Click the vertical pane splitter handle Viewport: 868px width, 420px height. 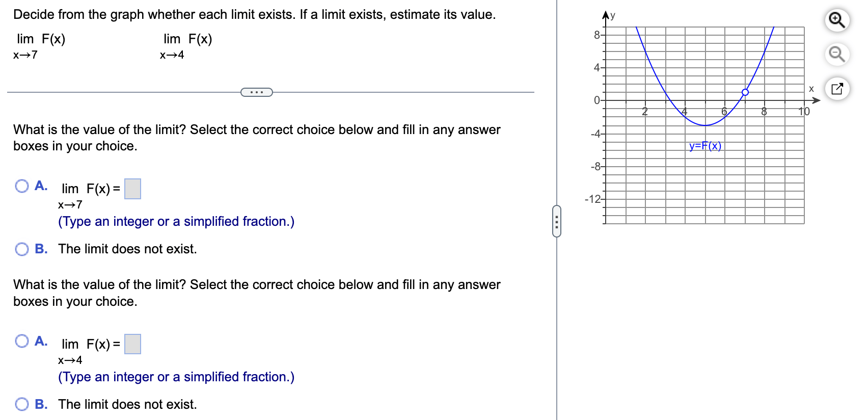coord(557,221)
